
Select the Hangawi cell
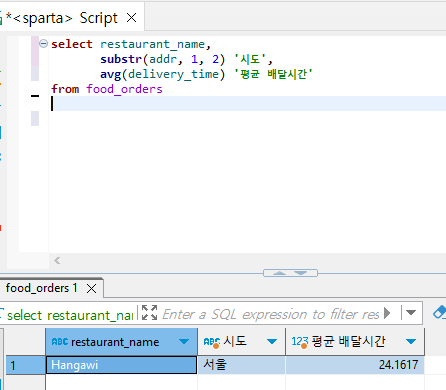[121, 365]
